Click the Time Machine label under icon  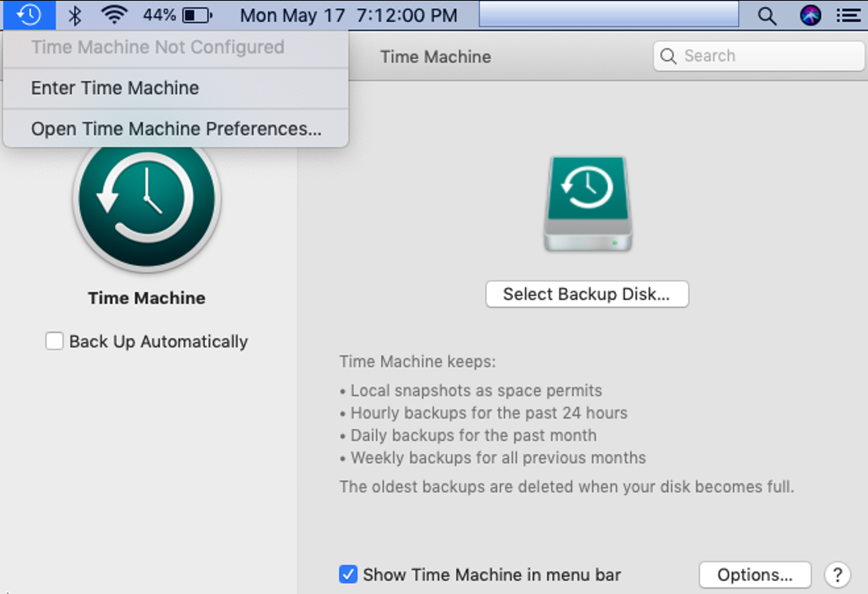click(147, 297)
